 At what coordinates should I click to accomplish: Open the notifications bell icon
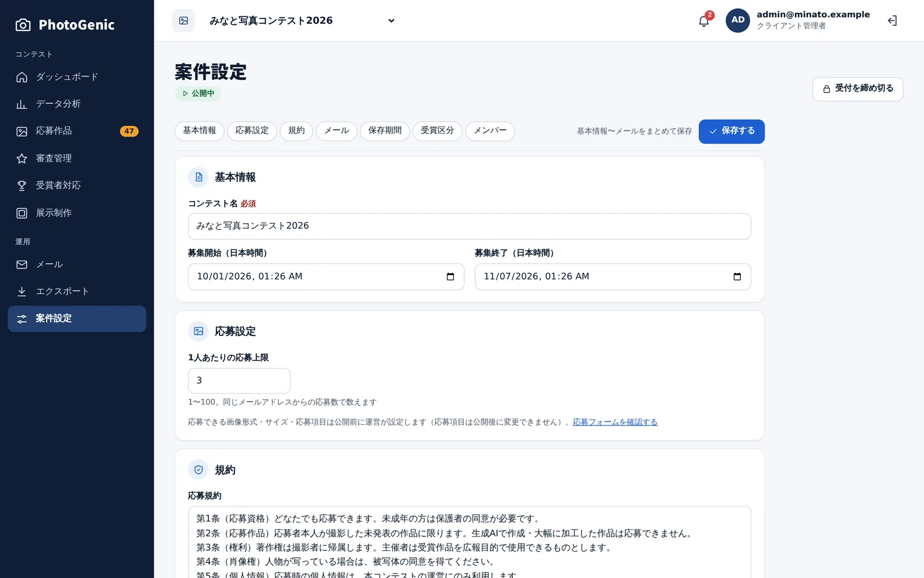click(x=703, y=21)
